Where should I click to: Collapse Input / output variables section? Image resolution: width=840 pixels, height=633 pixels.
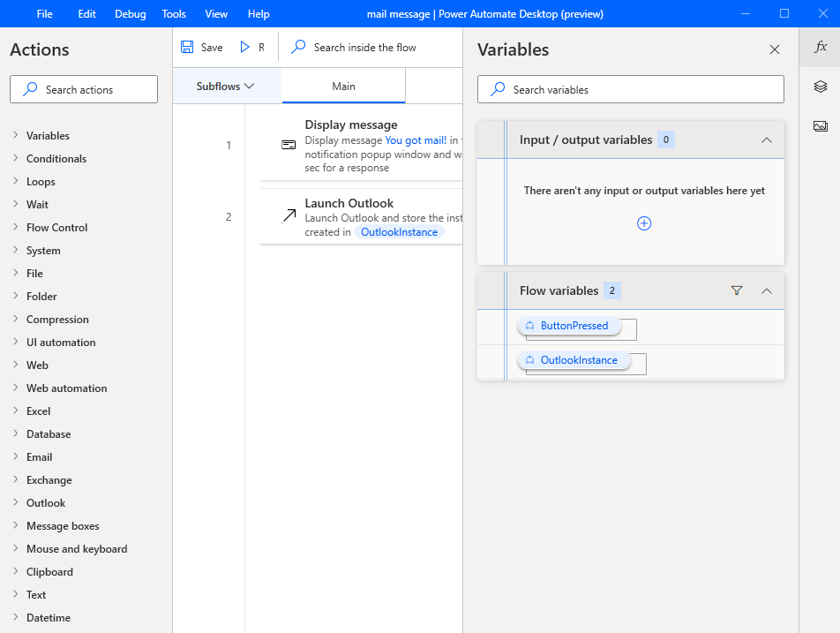[x=767, y=139]
